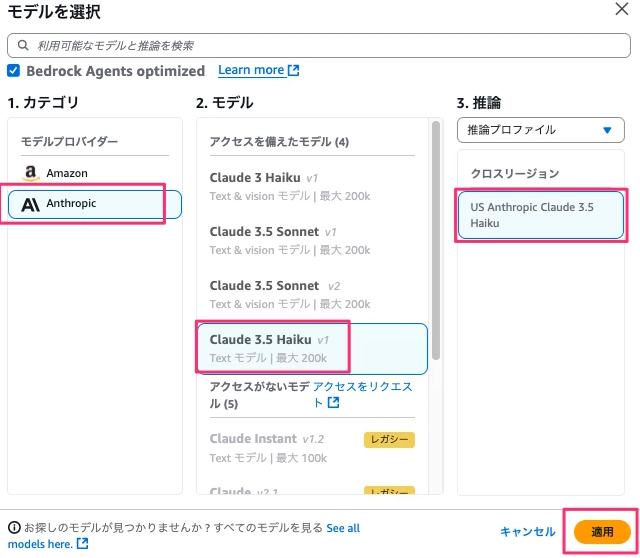Click Text & vision label under Claude 3 Haiku
The width and height of the screenshot is (640, 558).
290,196
